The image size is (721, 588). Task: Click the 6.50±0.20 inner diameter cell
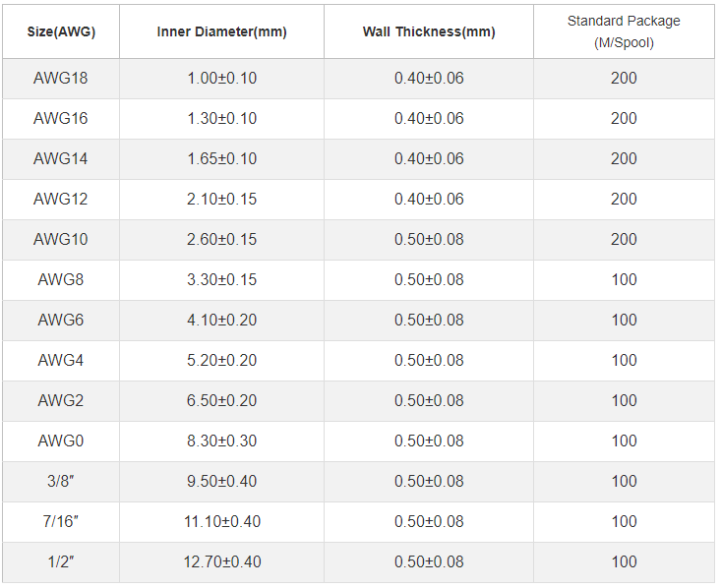(x=221, y=401)
